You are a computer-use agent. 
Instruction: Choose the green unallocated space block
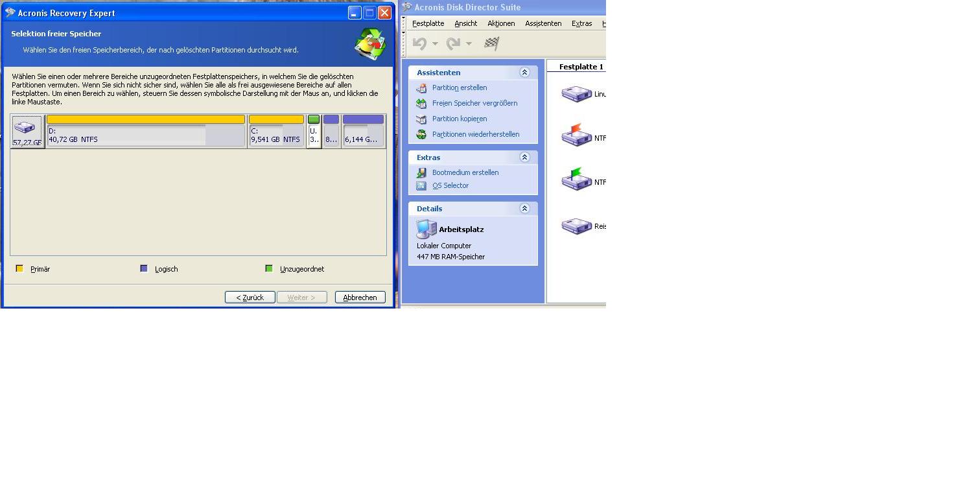[x=314, y=132]
